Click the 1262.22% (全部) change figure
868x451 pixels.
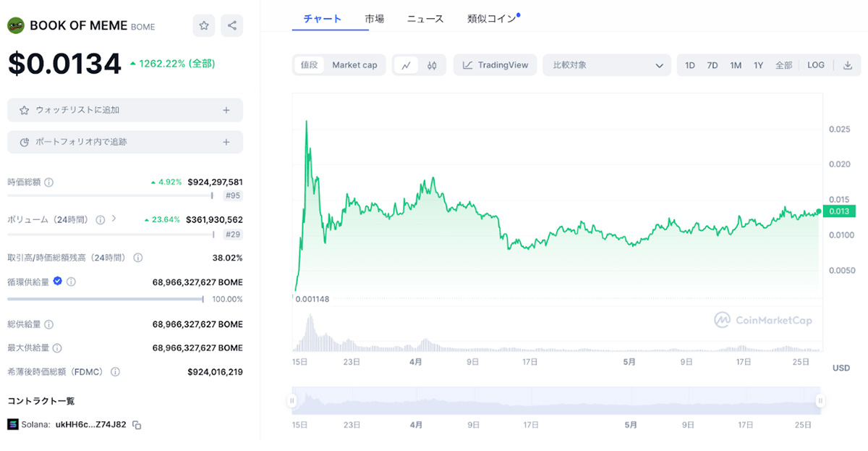pos(172,64)
